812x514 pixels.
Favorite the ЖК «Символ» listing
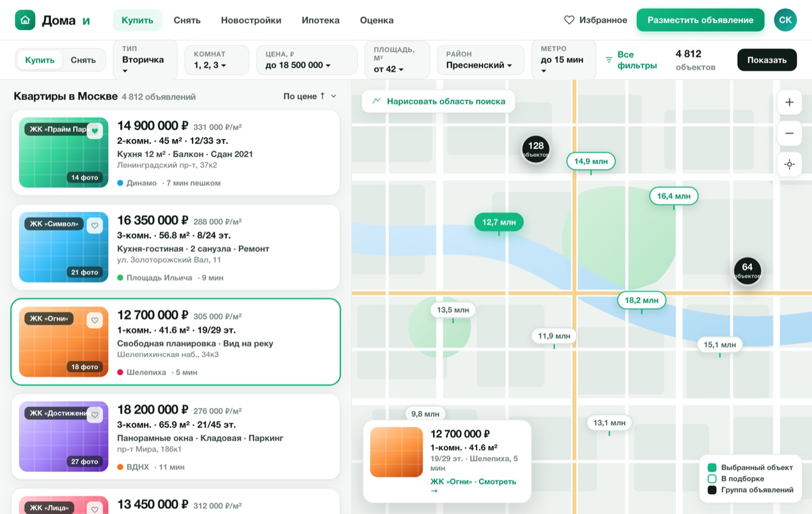pyautogui.click(x=95, y=225)
